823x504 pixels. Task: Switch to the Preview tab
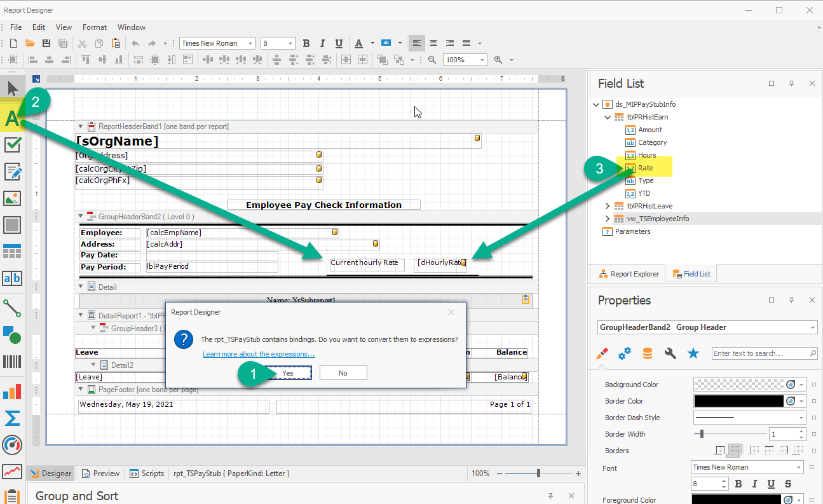pyautogui.click(x=101, y=473)
